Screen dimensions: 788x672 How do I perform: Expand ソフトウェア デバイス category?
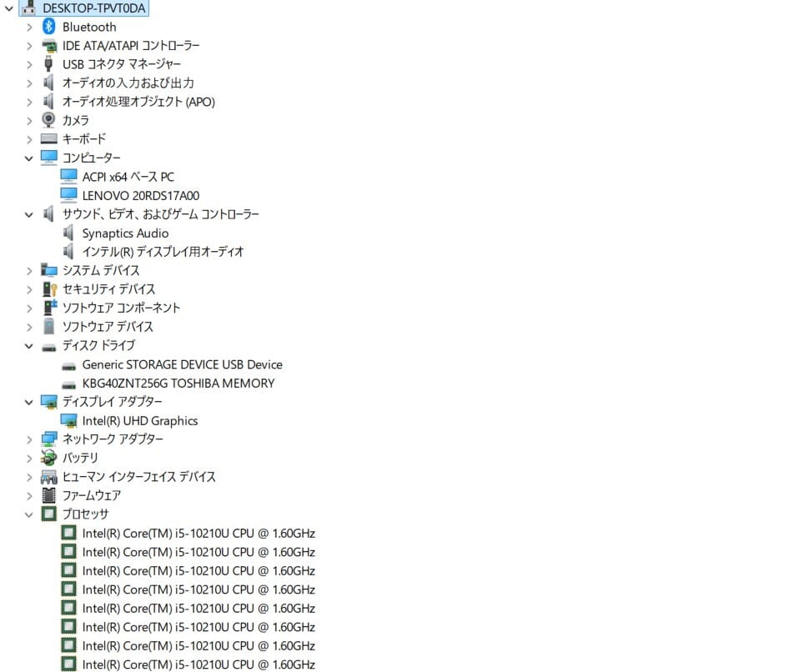(29, 327)
